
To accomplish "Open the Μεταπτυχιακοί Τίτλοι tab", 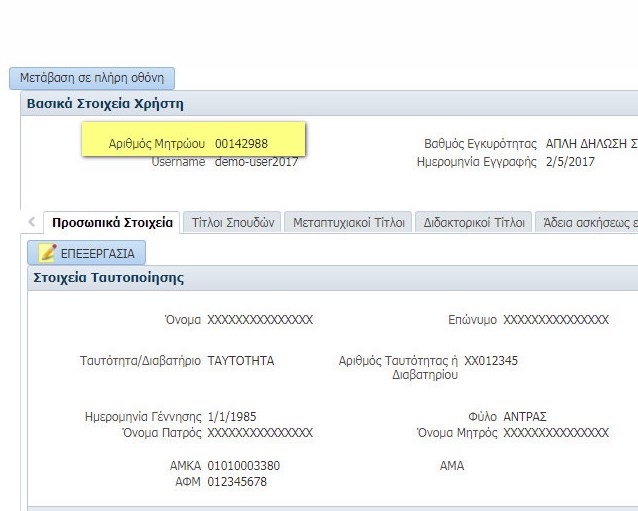I will pyautogui.click(x=348, y=223).
